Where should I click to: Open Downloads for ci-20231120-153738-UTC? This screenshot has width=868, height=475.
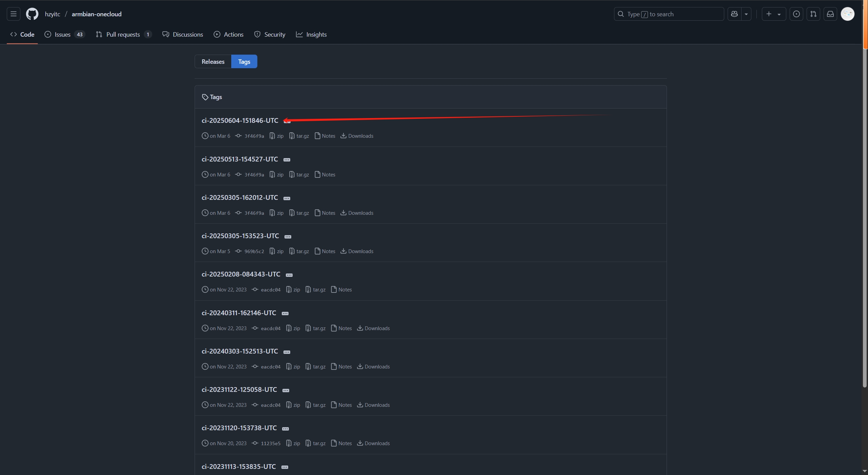pyautogui.click(x=374, y=443)
